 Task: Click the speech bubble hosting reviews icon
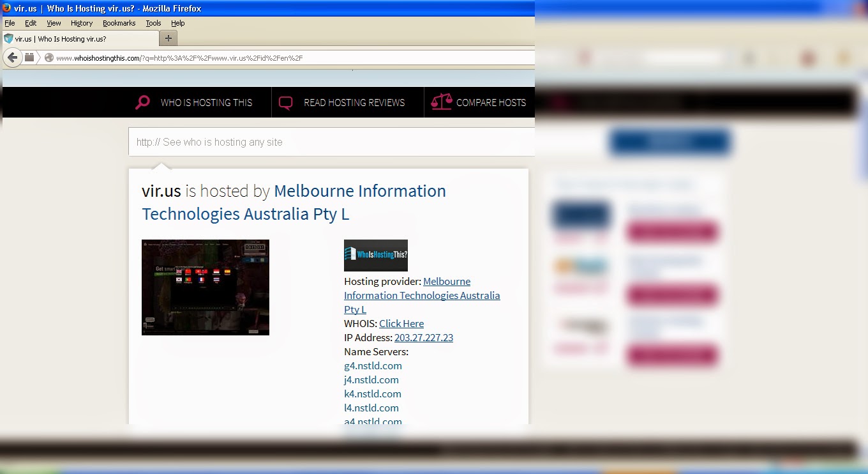tap(285, 103)
